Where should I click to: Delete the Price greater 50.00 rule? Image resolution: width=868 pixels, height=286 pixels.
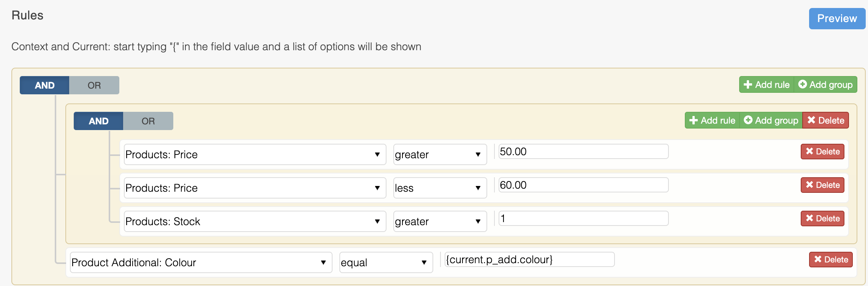pos(822,151)
